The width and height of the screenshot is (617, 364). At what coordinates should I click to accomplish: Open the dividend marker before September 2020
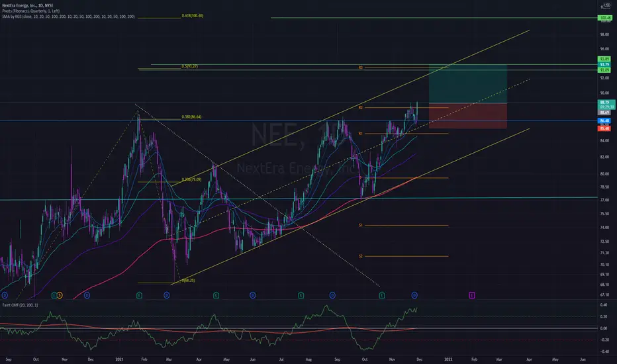[5, 295]
